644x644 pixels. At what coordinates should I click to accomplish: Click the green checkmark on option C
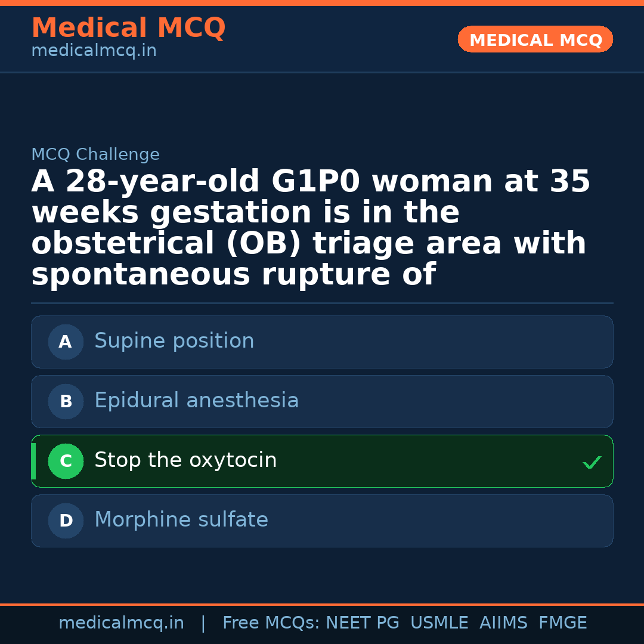click(592, 462)
